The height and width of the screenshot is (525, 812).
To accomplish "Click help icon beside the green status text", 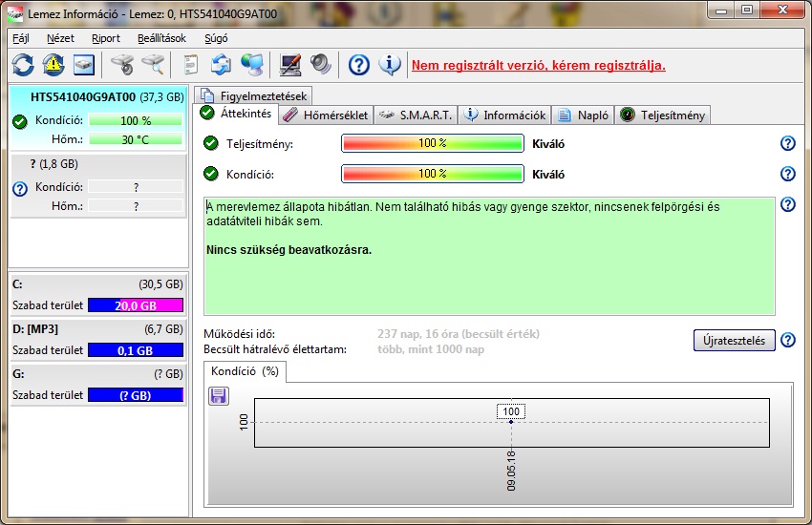I will point(788,204).
